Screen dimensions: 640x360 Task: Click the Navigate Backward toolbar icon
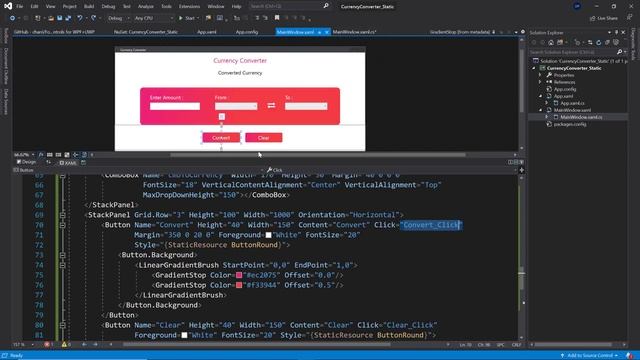[x=12, y=18]
